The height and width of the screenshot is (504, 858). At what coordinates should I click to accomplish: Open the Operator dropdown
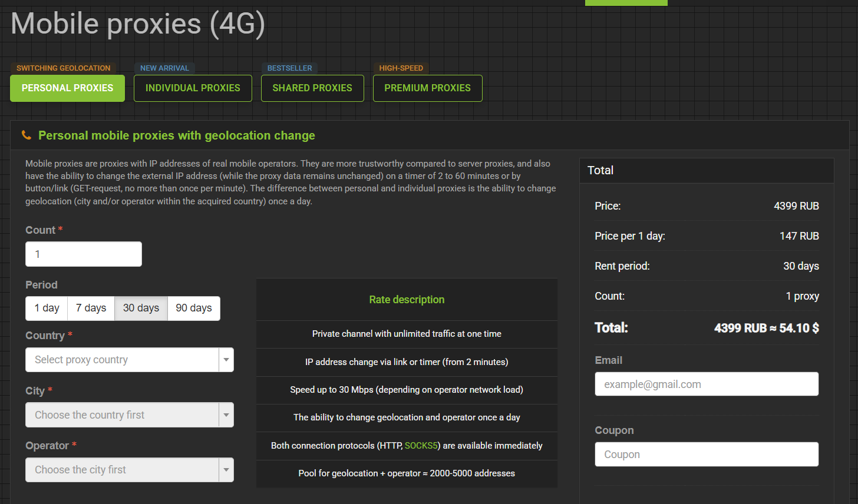click(x=130, y=470)
